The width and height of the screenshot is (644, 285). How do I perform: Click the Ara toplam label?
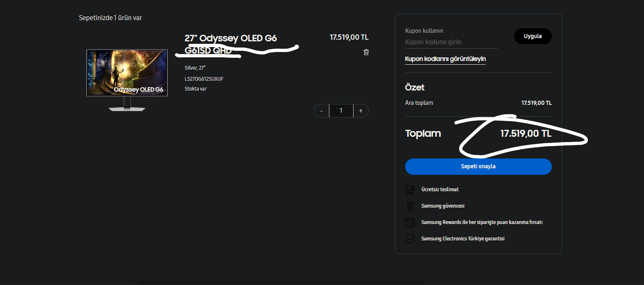coord(419,103)
